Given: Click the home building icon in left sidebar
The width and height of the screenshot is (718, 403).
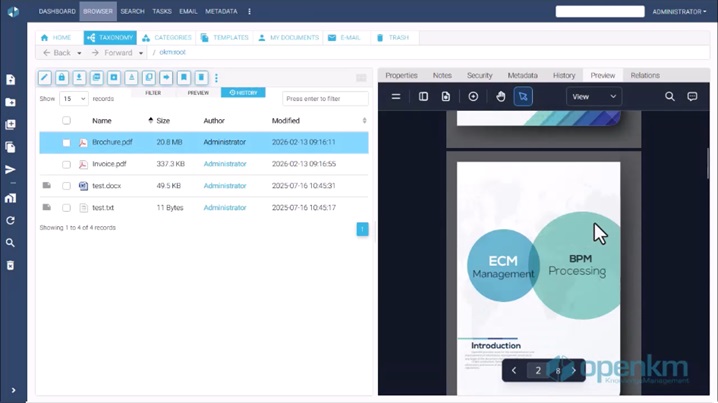Looking at the screenshot, I should coord(10,198).
